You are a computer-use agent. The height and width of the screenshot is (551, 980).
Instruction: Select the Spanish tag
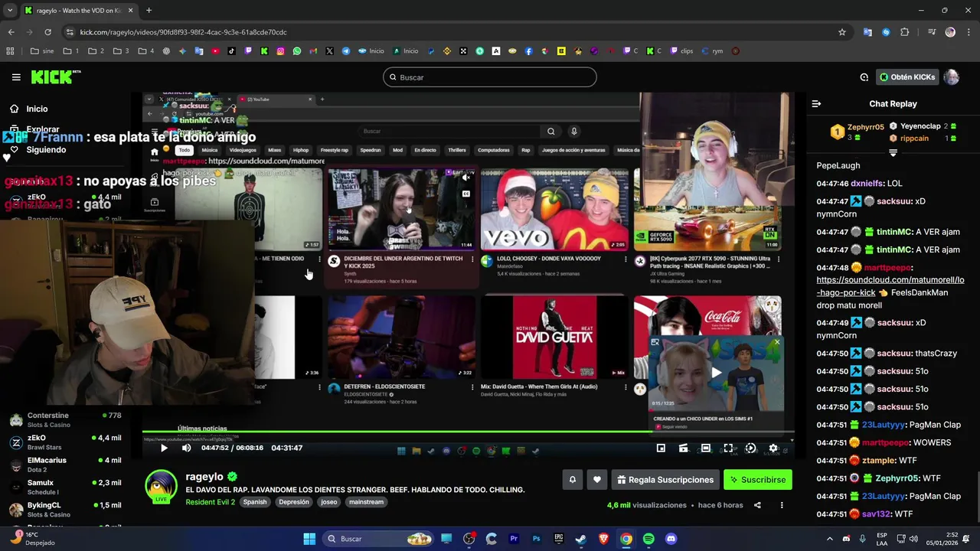pos(255,502)
